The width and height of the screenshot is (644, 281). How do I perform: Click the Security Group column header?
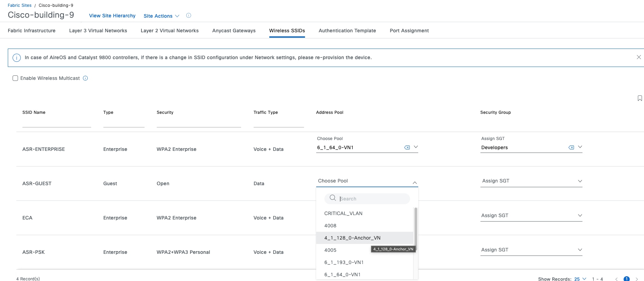495,112
